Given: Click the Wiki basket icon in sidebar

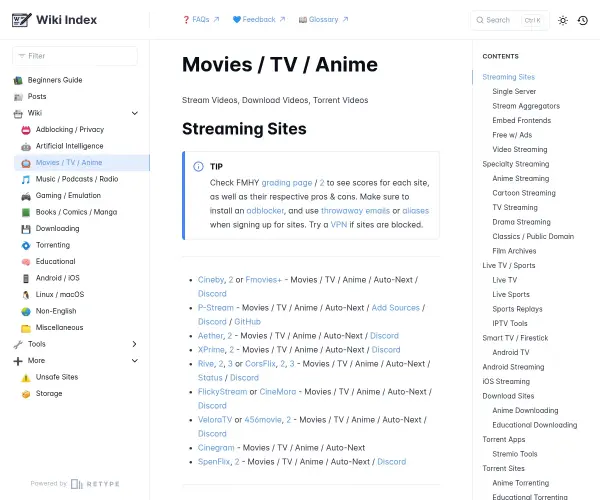Looking at the screenshot, I should 18,114.
